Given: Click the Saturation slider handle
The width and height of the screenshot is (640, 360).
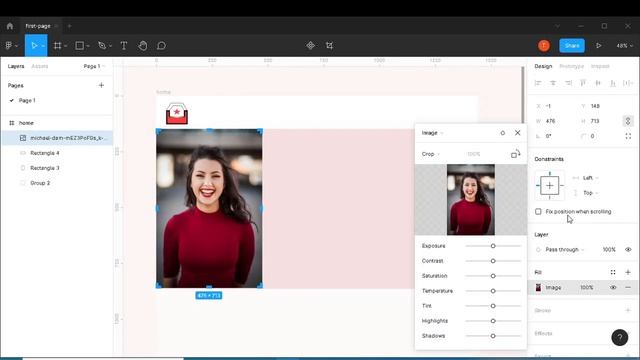Looking at the screenshot, I should (493, 276).
